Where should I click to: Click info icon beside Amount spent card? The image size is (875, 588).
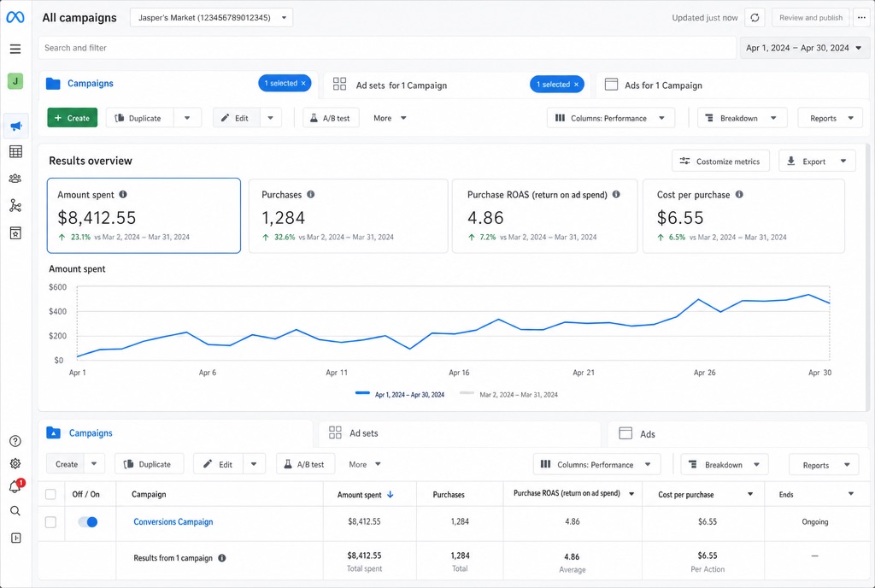[123, 194]
